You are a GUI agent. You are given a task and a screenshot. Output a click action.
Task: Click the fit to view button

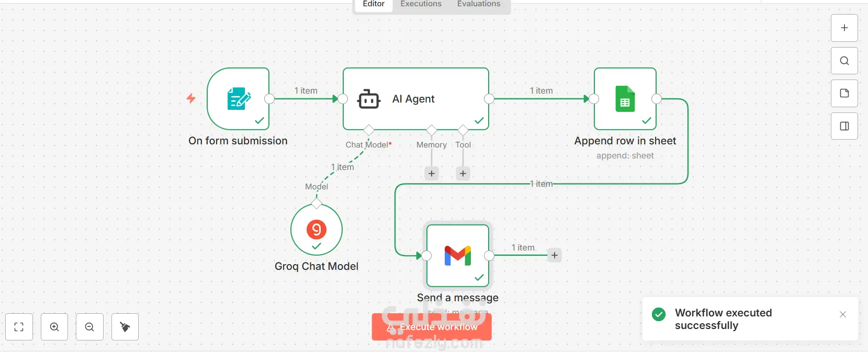[x=19, y=327]
